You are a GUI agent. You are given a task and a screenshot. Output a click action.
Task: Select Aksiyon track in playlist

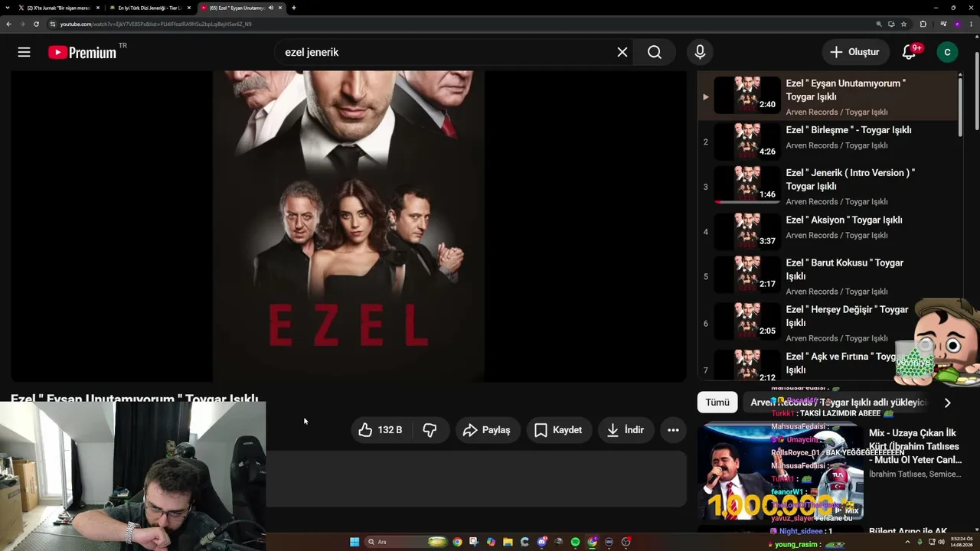[828, 231]
